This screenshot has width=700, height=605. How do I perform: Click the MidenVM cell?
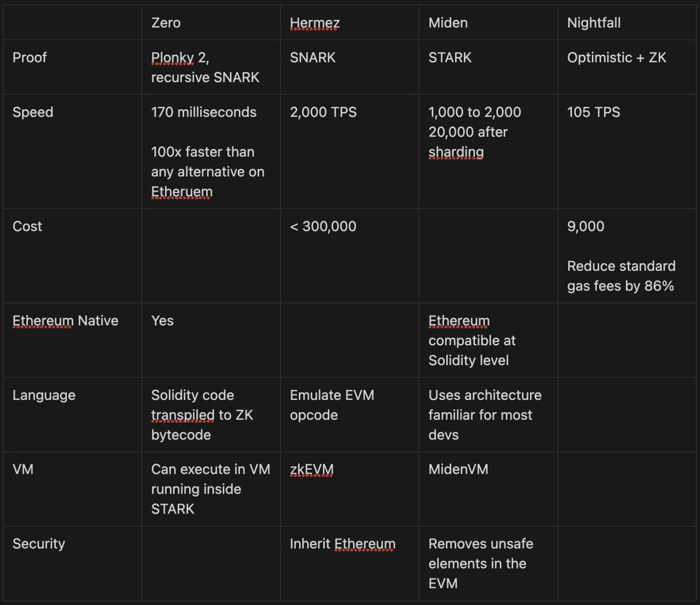point(458,469)
